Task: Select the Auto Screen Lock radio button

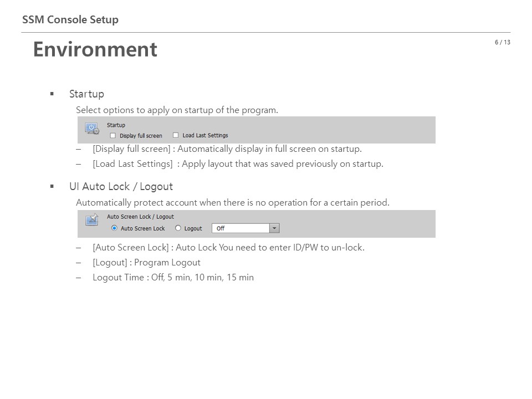Action: point(114,228)
